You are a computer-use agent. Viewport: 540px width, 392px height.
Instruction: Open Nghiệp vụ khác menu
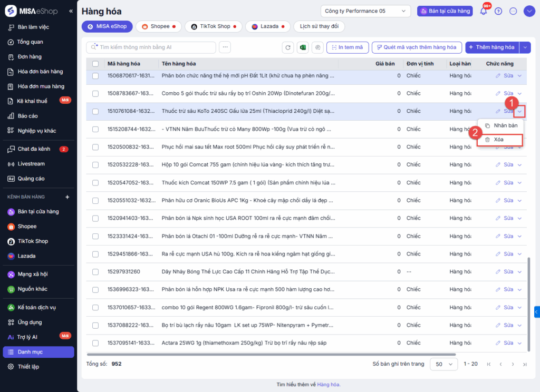point(38,131)
